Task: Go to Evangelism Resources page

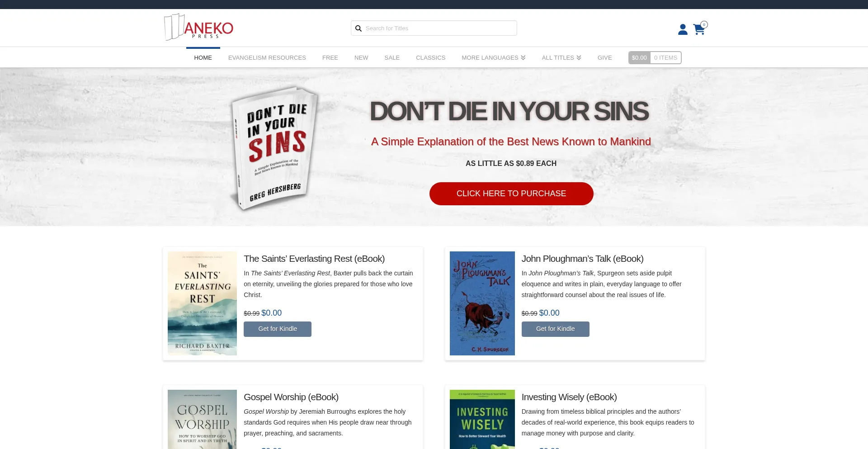Action: (x=267, y=58)
